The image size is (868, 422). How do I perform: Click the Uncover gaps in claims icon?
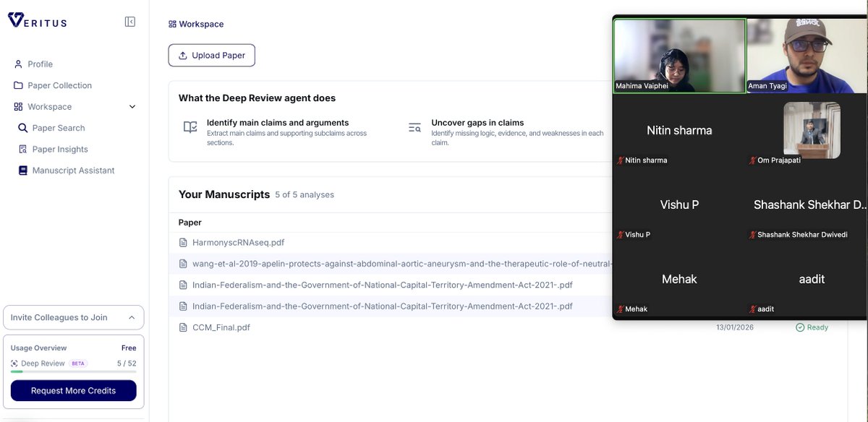pos(414,127)
